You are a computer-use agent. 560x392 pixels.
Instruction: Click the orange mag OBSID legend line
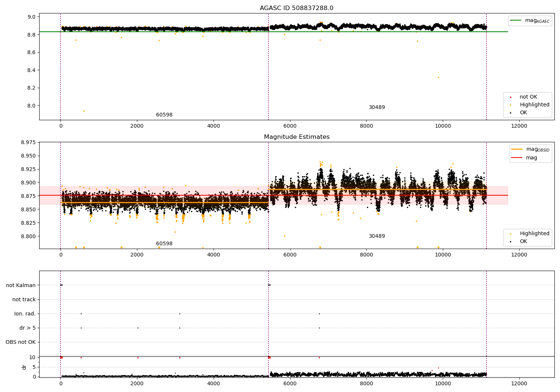tap(517, 149)
